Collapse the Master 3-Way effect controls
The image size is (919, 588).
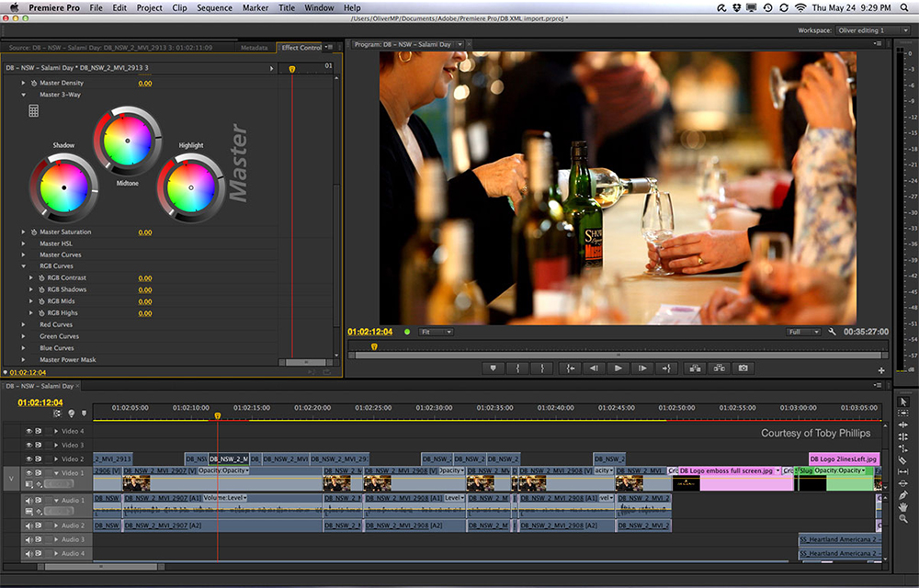(22, 94)
